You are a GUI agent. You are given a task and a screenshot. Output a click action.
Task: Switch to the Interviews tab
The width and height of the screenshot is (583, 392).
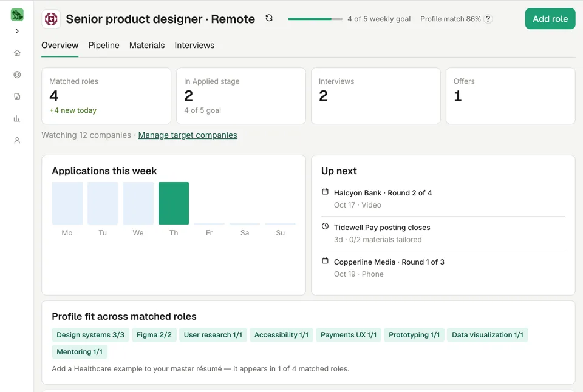click(194, 46)
